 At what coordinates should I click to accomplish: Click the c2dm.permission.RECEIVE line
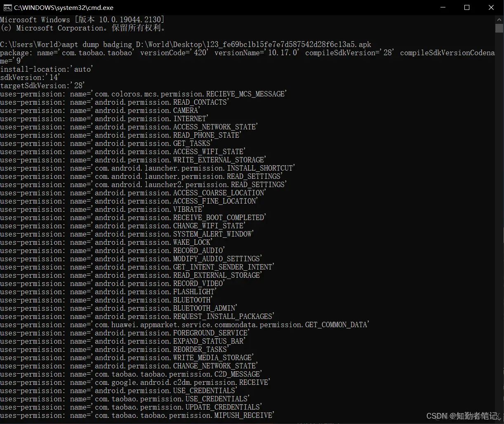[135, 382]
